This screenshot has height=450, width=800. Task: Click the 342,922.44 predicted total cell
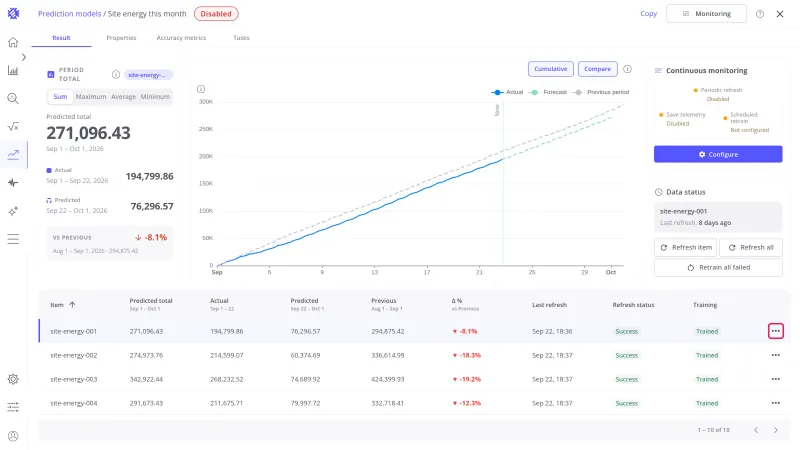tap(146, 379)
